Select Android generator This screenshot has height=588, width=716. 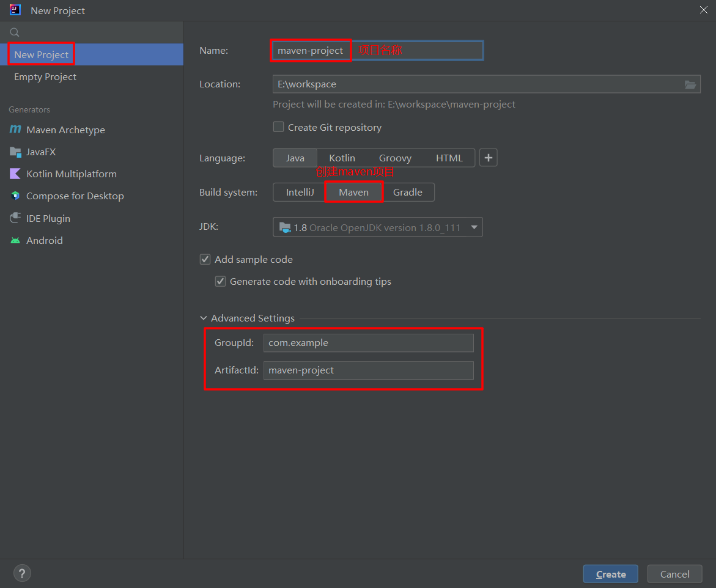tap(92, 241)
